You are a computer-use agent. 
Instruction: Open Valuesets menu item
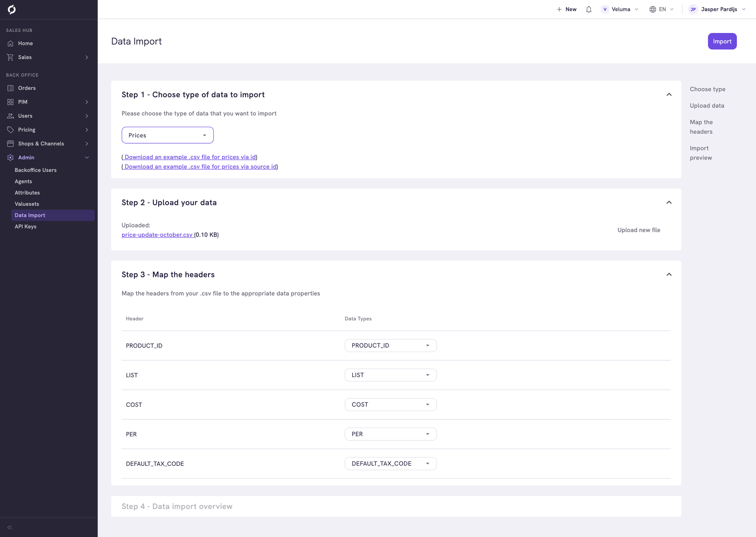coord(27,204)
